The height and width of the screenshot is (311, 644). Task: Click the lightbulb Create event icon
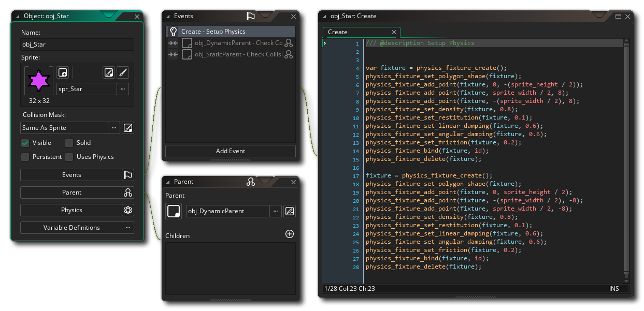(174, 32)
